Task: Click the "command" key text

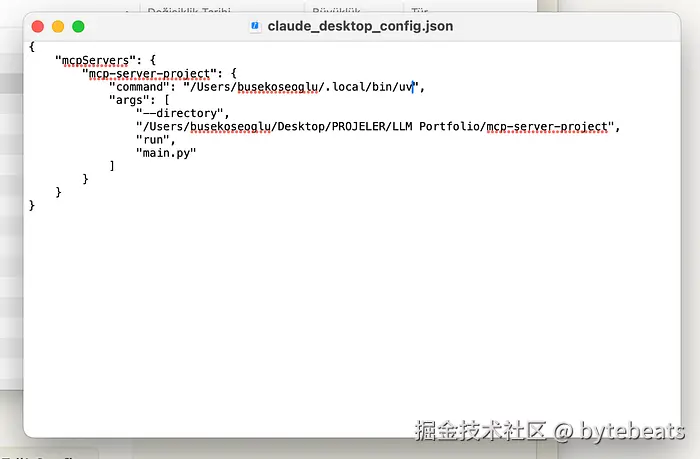Action: coord(141,87)
